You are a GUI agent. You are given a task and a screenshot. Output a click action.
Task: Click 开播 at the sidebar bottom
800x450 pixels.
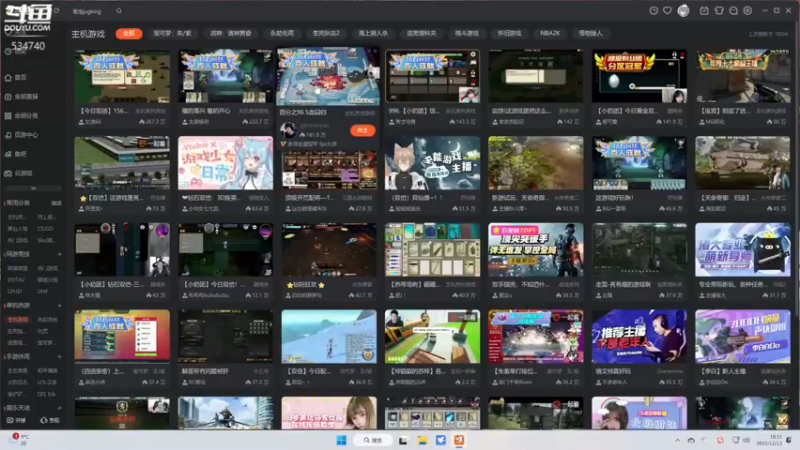pyautogui.click(x=16, y=420)
